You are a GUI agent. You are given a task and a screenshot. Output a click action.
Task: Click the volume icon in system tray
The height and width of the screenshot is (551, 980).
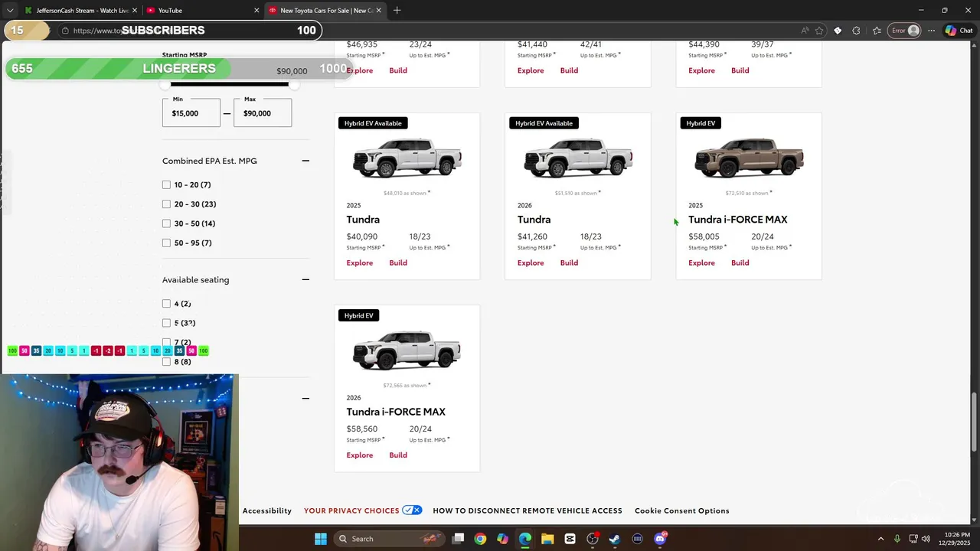point(926,539)
